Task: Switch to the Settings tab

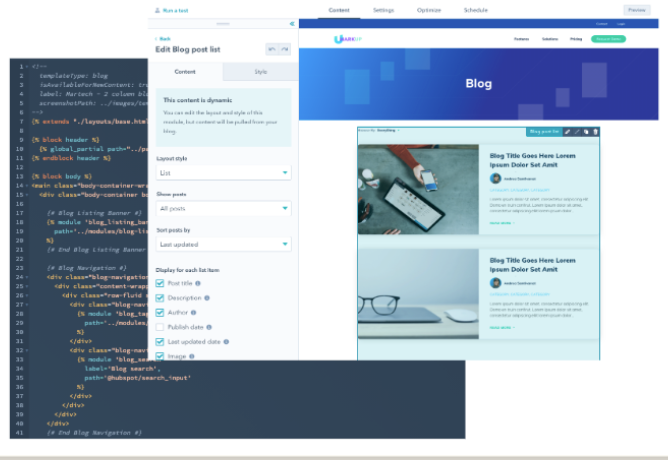Action: point(383,10)
